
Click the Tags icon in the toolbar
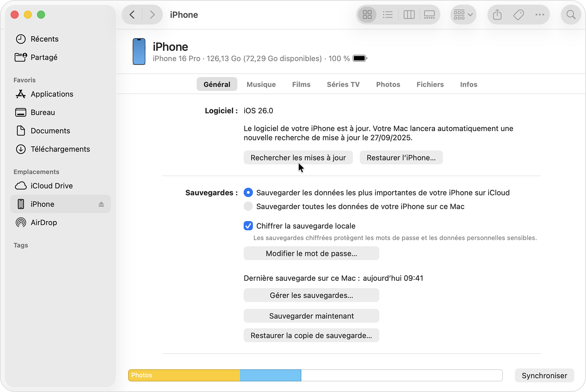tap(518, 15)
